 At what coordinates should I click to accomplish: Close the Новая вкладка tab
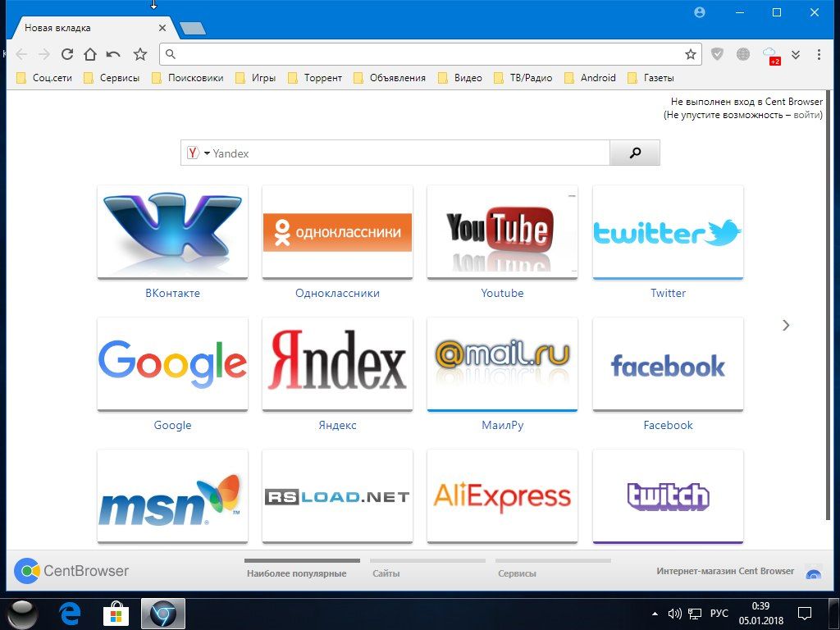pyautogui.click(x=162, y=28)
